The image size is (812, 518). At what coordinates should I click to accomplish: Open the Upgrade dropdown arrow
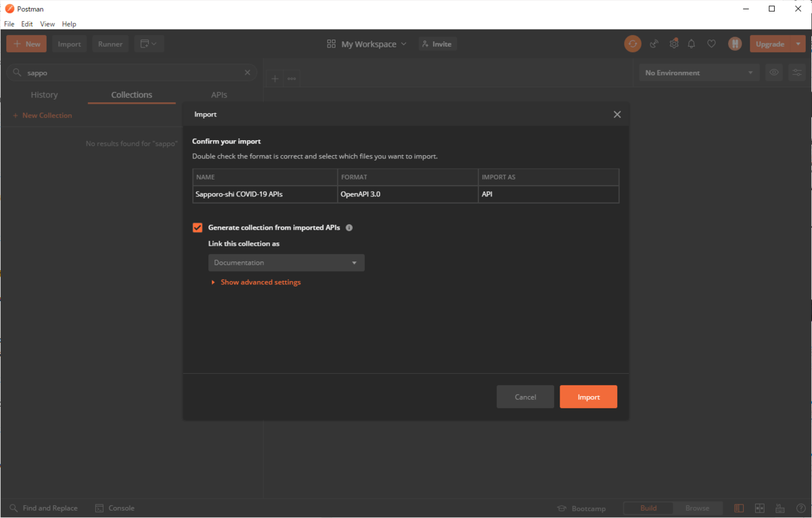pyautogui.click(x=798, y=44)
